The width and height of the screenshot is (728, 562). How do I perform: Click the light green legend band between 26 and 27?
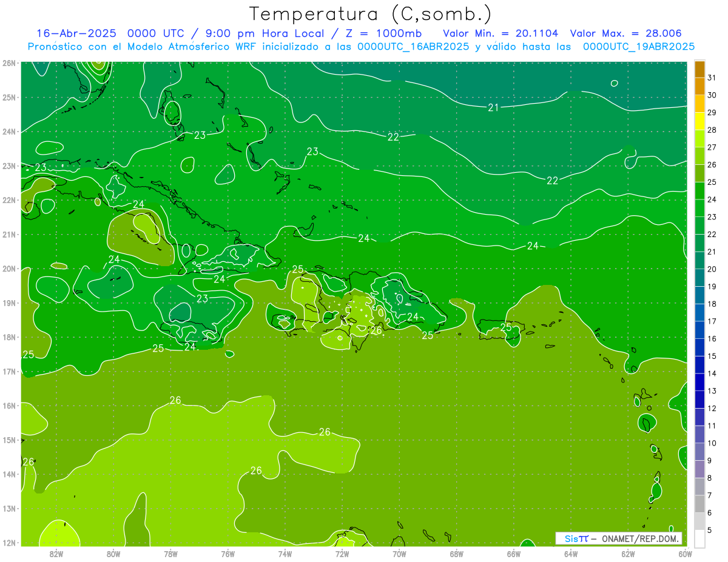tap(700, 156)
